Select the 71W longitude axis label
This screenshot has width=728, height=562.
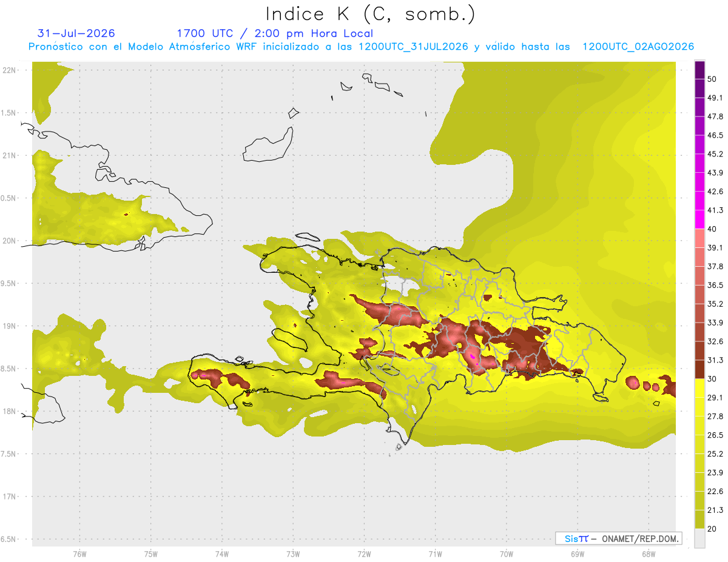click(x=435, y=554)
